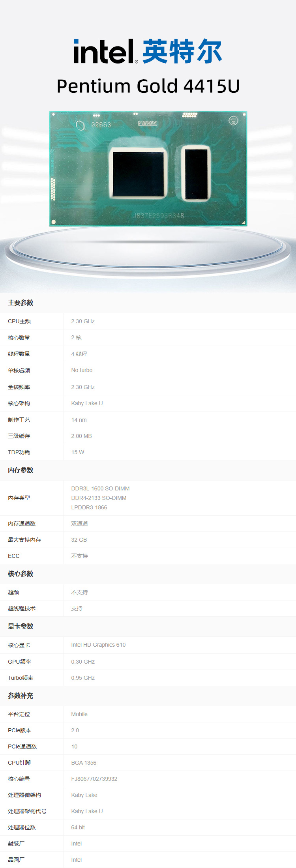Click the 单核睿频 label
296x868 pixels.
click(19, 370)
